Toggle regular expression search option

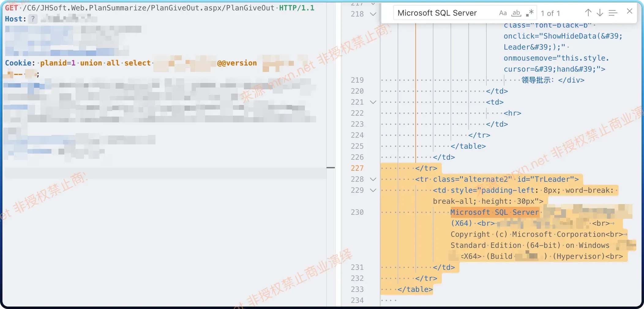pos(530,13)
